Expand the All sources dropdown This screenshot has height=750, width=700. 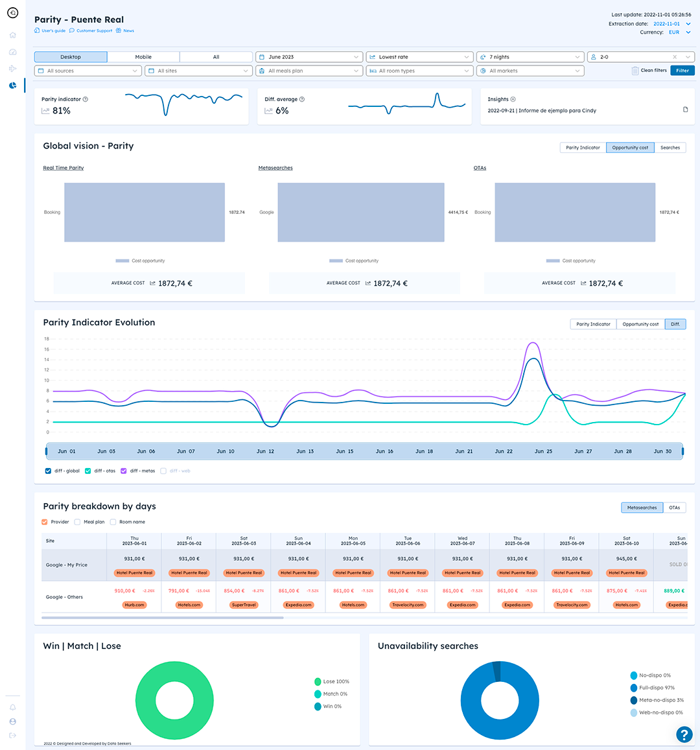click(88, 71)
